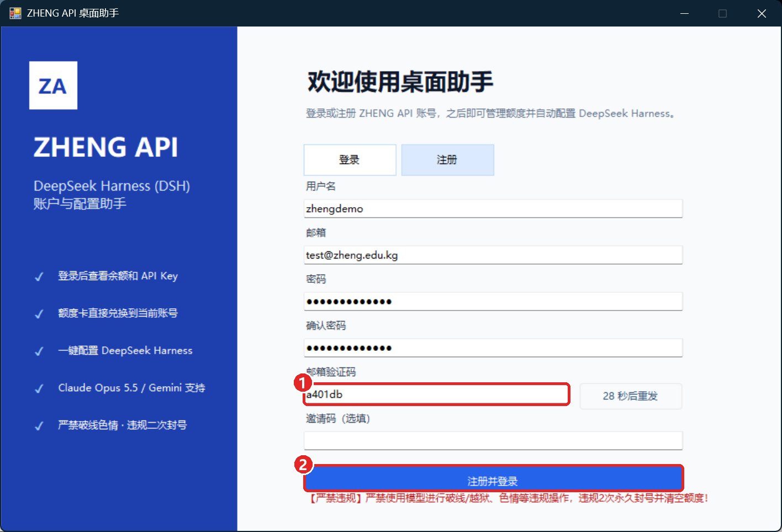Click the large ZHENG API sidebar title
782x532 pixels.
[x=106, y=147]
